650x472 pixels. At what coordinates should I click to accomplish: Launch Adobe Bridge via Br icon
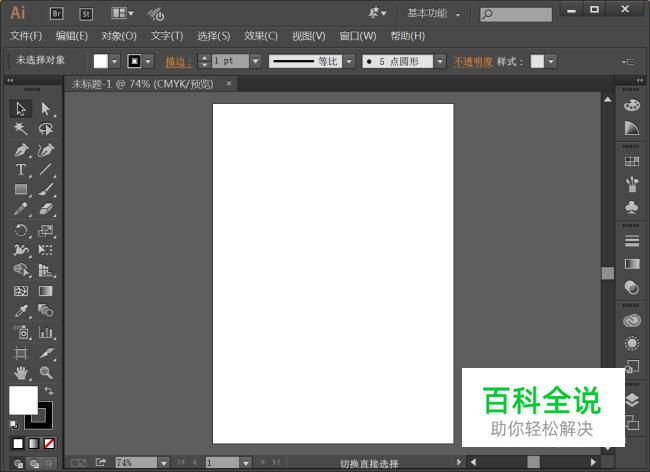(57, 13)
